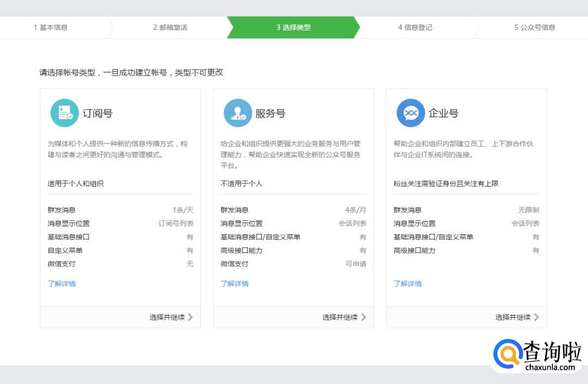
Task: Click the 服务号 account type icon
Action: click(238, 113)
